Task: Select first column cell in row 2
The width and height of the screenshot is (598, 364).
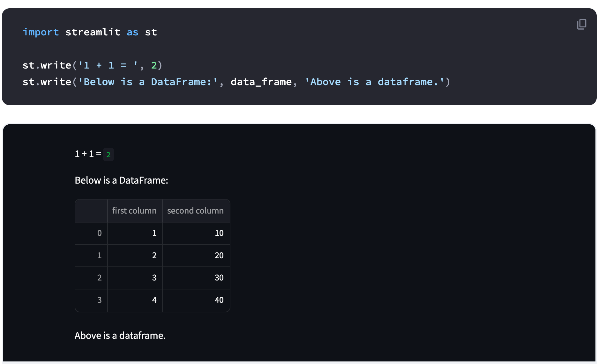Action: [135, 278]
